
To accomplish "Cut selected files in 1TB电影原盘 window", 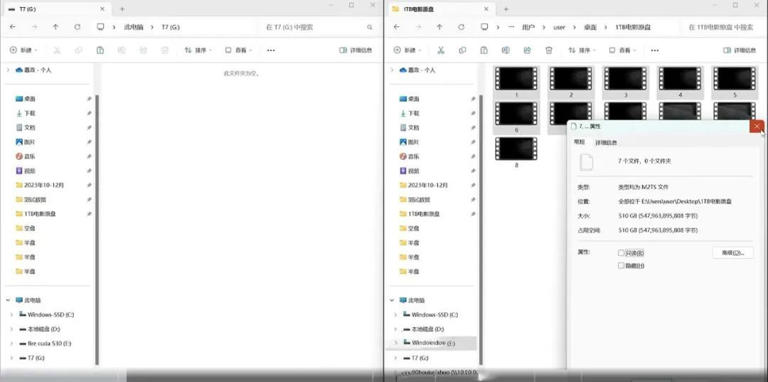I will pos(440,50).
